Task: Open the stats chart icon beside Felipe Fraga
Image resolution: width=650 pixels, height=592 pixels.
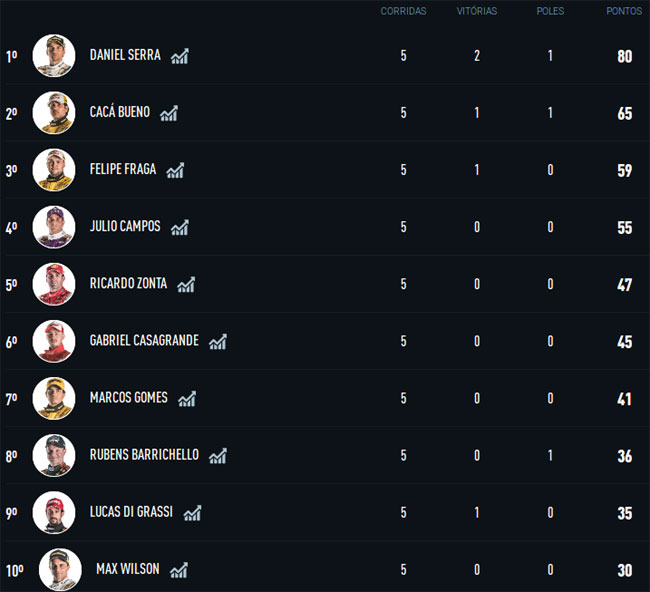Action: coord(175,170)
